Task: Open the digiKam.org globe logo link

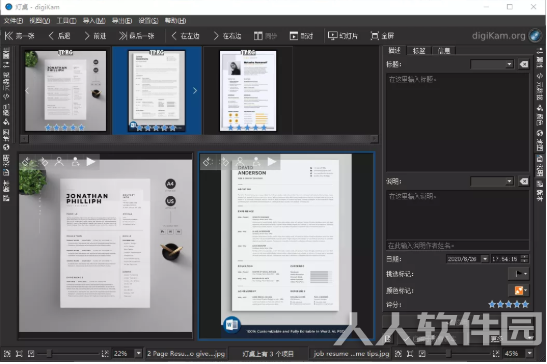Action: (535, 35)
